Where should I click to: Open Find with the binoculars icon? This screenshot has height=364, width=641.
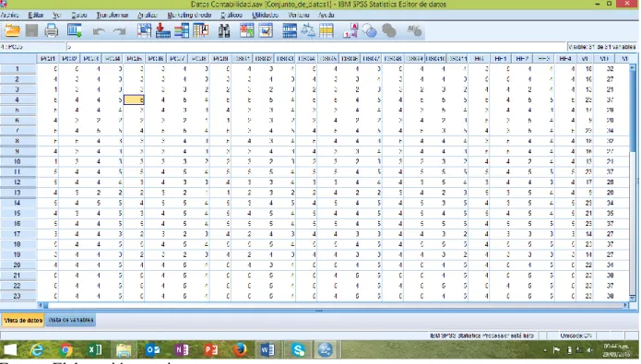(223, 30)
